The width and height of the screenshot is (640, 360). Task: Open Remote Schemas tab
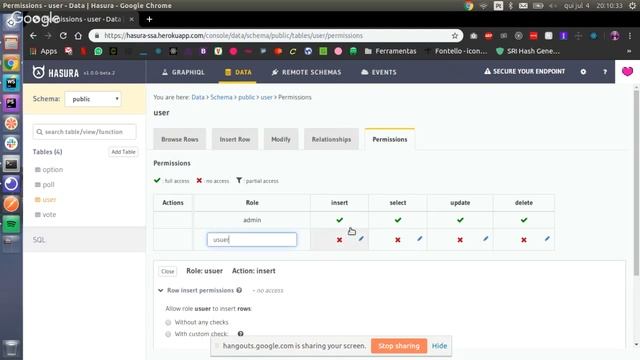(x=306, y=72)
